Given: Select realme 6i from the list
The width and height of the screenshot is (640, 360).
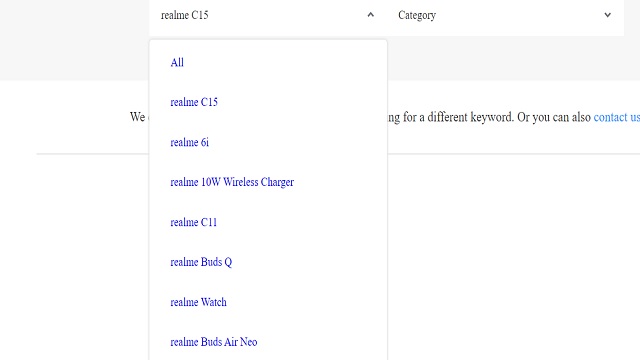Looking at the screenshot, I should [x=189, y=142].
